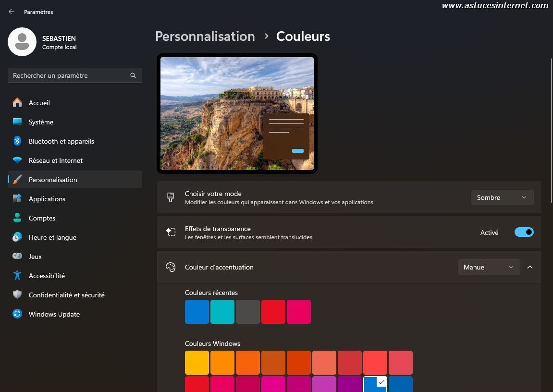Click the desktop wallpaper preview image

pos(237,113)
